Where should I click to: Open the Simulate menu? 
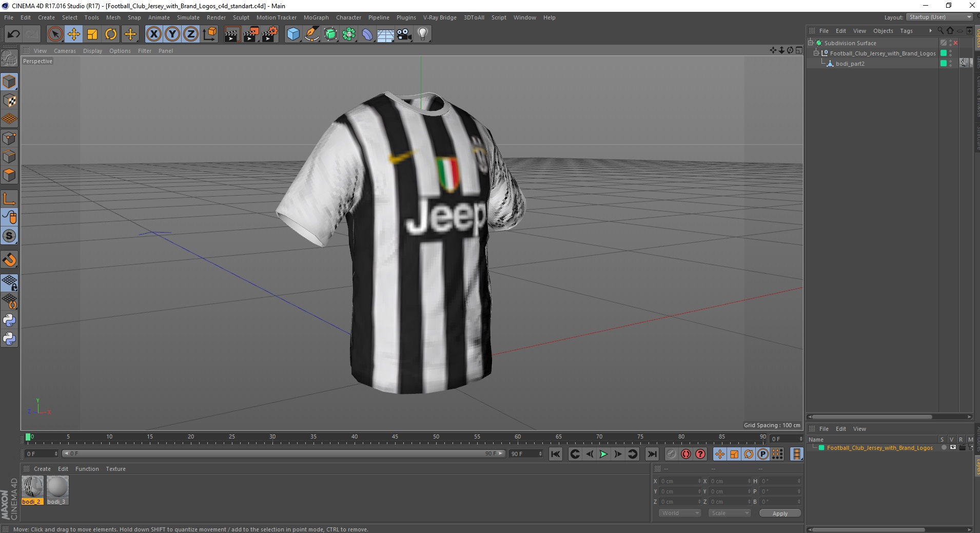pos(188,17)
